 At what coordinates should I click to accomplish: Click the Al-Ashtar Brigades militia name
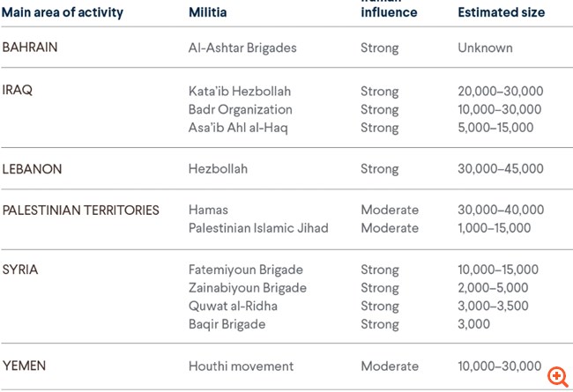[x=242, y=48]
